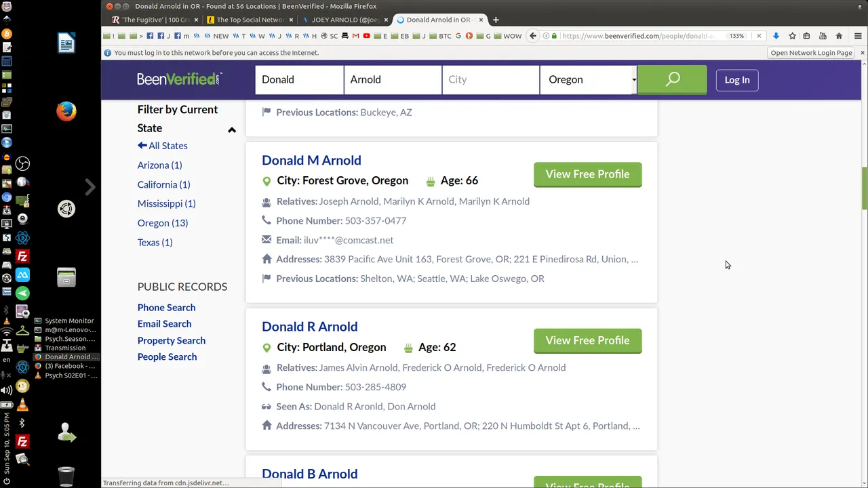
Task: Click the beenverified.com URL address bar
Action: click(x=637, y=36)
